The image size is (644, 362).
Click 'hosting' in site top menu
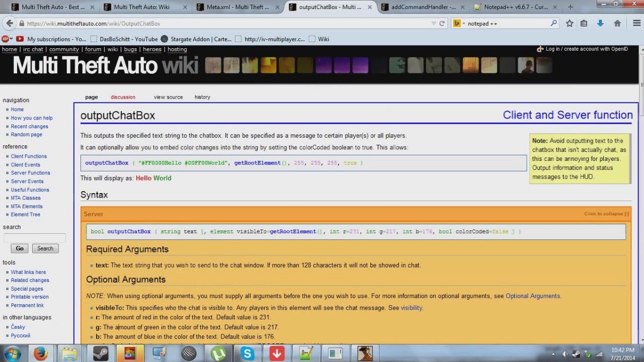click(x=177, y=49)
